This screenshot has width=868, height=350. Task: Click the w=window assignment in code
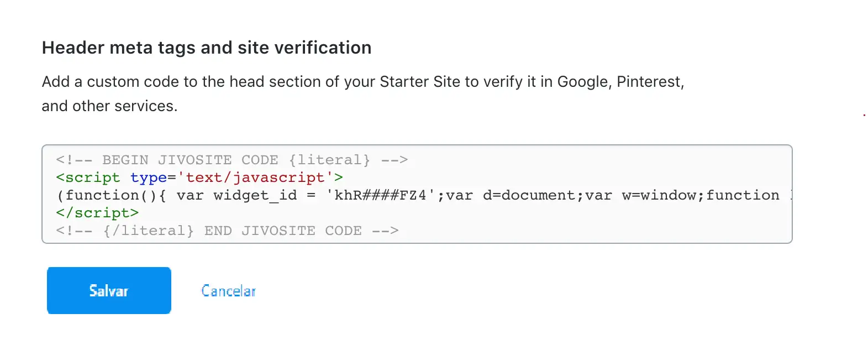point(659,196)
